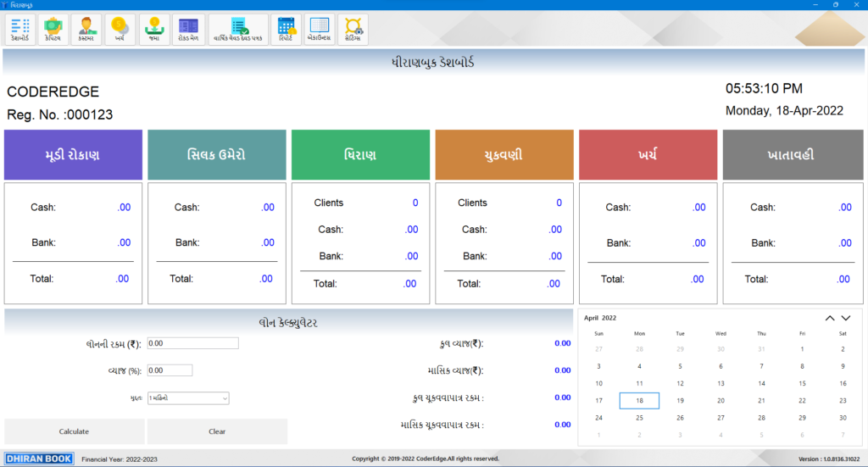The height and width of the screenshot is (467, 868).
Task: Open the Capital (કેપિટલ) cash icon
Action: pos(53,29)
